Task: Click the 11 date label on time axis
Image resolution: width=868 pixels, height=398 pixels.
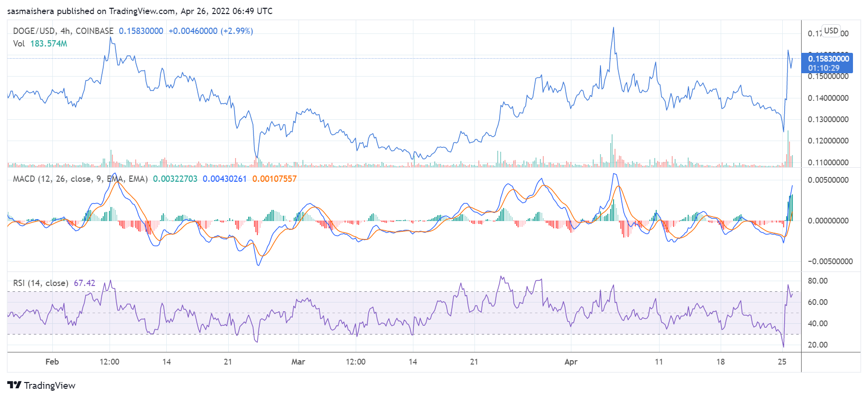Action: click(659, 362)
